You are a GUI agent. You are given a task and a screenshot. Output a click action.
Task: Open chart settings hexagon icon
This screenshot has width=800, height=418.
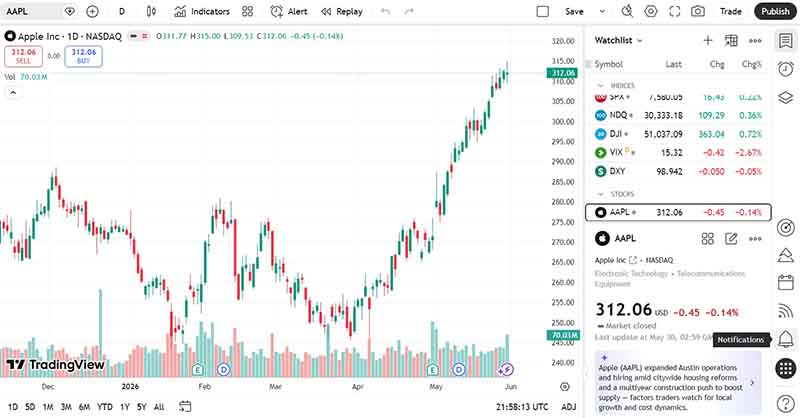(x=651, y=11)
